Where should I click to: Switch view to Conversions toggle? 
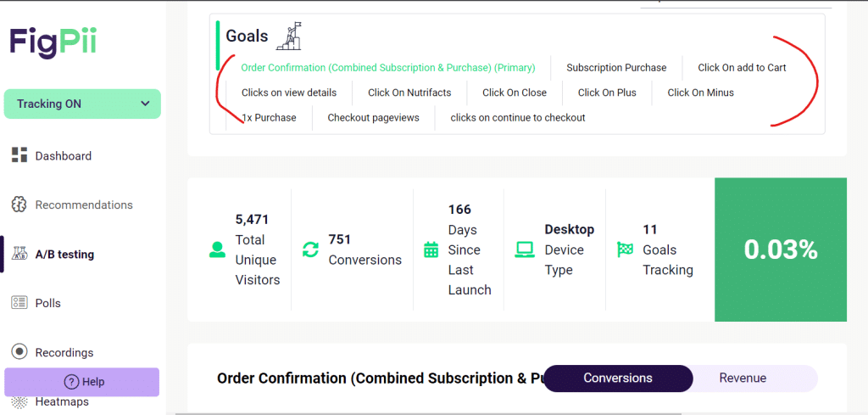[617, 378]
